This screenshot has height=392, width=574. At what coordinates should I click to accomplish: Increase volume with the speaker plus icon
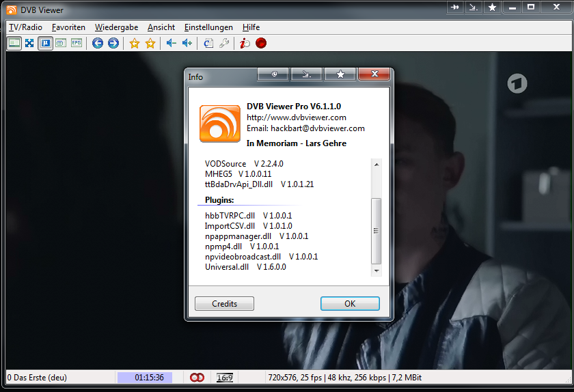(187, 43)
